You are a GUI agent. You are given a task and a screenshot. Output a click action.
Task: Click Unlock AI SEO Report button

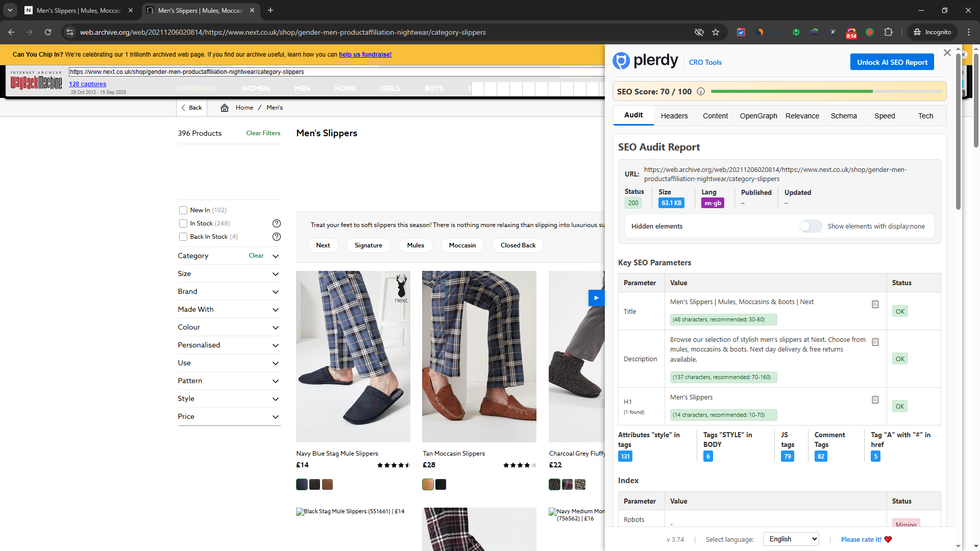[892, 62]
